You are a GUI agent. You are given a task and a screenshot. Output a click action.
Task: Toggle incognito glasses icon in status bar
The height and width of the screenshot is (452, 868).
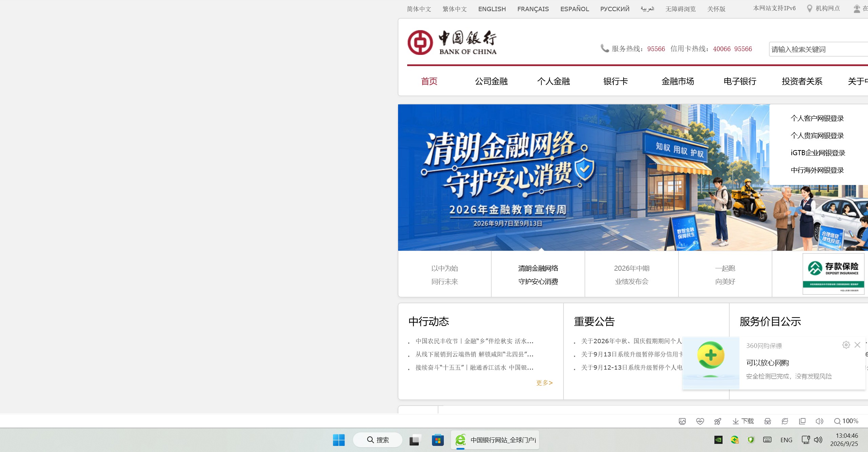pyautogui.click(x=768, y=421)
